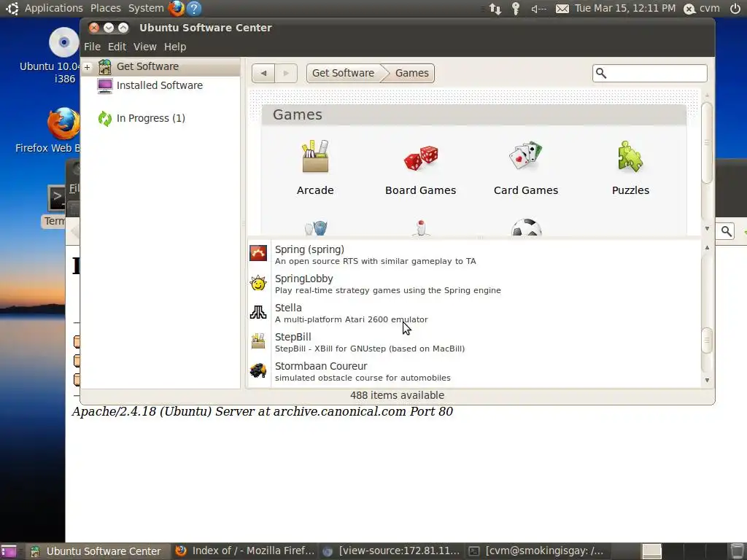Open the Edit menu

pyautogui.click(x=117, y=47)
